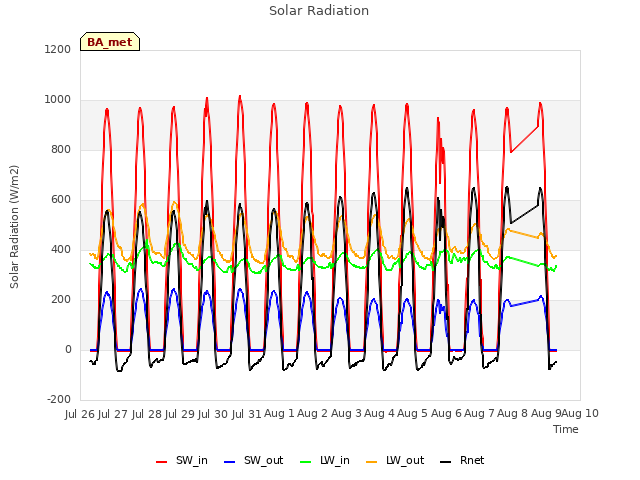Click the red SW_in legend swatch
Screen dimensions: 640x480
(x=162, y=462)
